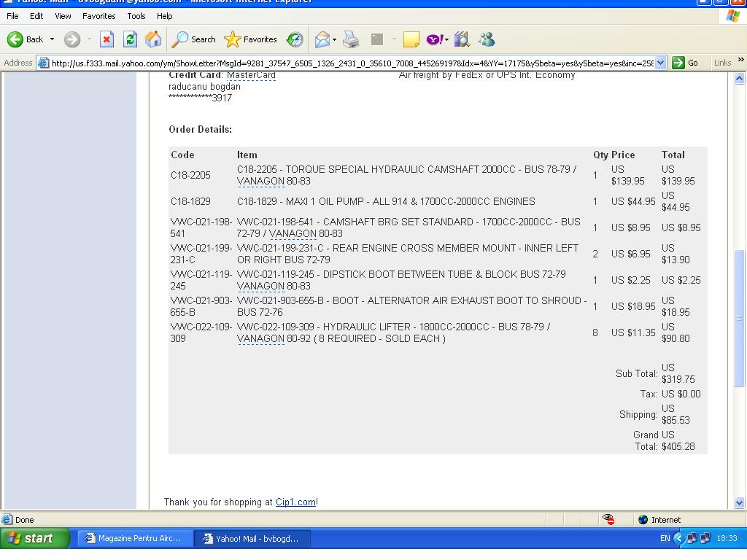Click VANAGON link in the hydraulic lifter row
Viewport: 747px width, 560px height.
[x=260, y=338]
